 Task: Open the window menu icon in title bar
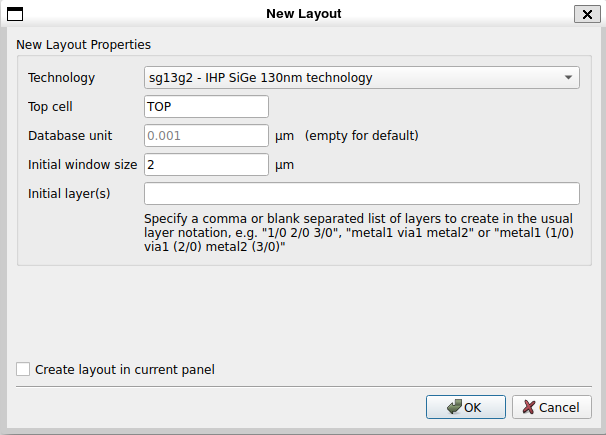(16, 14)
